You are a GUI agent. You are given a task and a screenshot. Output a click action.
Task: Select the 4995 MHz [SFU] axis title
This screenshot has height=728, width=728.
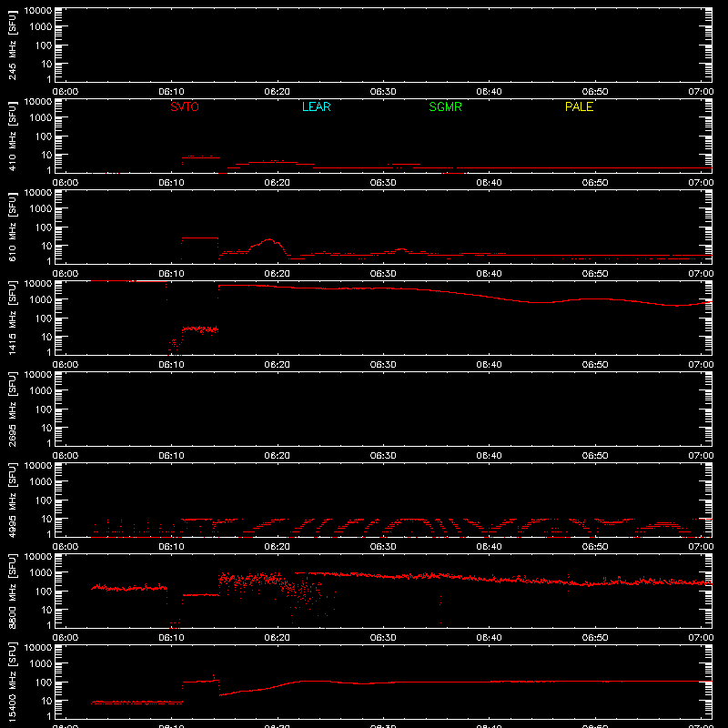pos(12,500)
